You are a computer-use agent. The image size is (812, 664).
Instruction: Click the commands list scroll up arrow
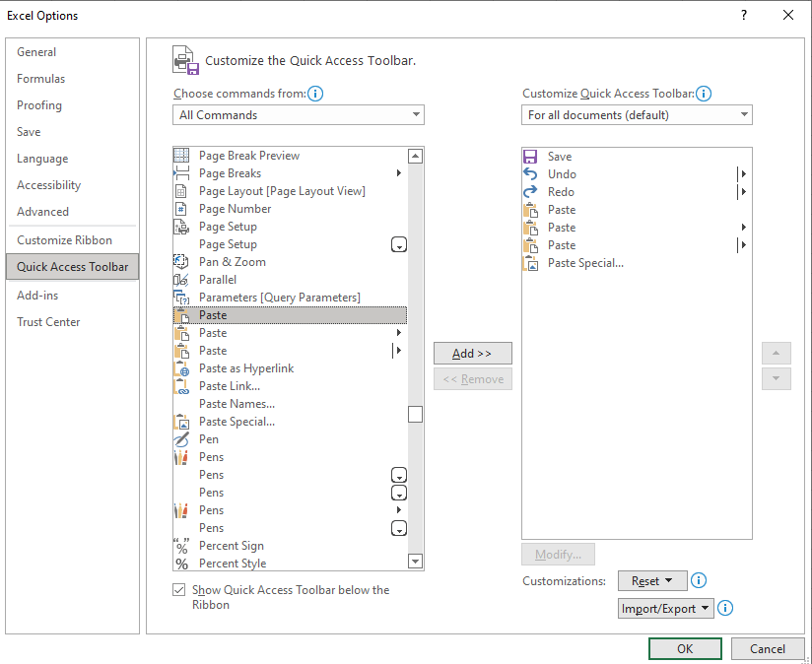415,156
